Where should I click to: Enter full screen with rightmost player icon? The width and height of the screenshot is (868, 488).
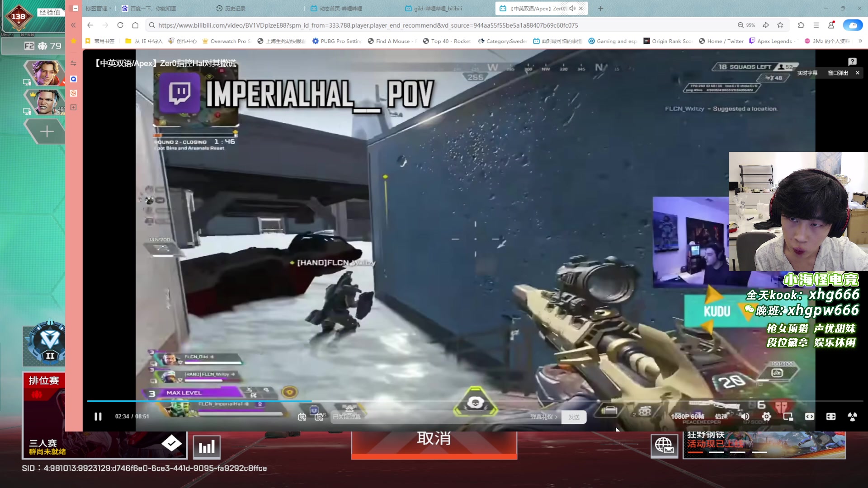point(852,417)
